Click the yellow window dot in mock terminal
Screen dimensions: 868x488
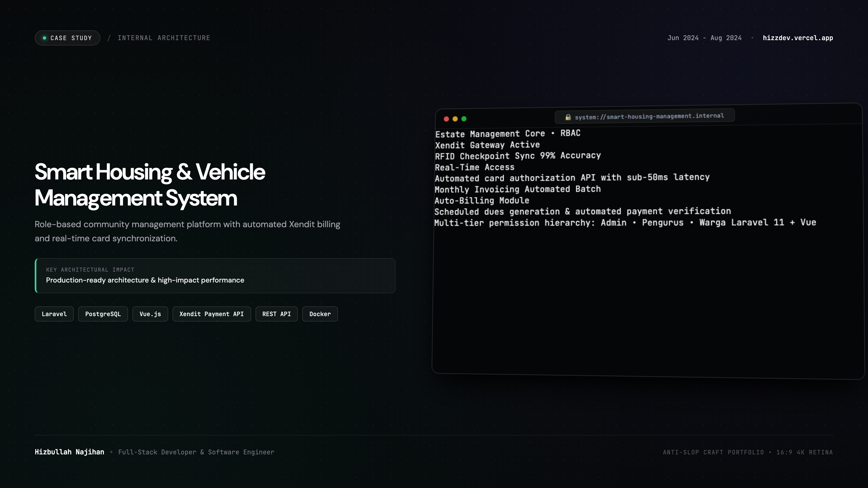pos(455,119)
